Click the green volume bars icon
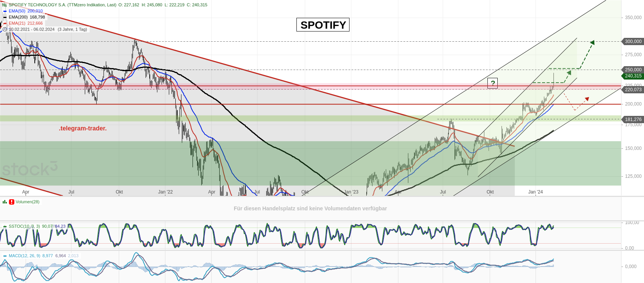The image size is (644, 283). pos(5,202)
